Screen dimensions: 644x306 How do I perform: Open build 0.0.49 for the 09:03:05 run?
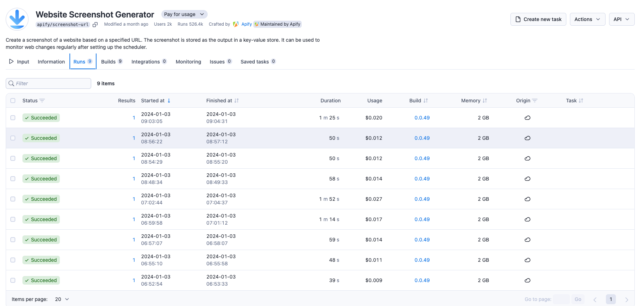[422, 118]
